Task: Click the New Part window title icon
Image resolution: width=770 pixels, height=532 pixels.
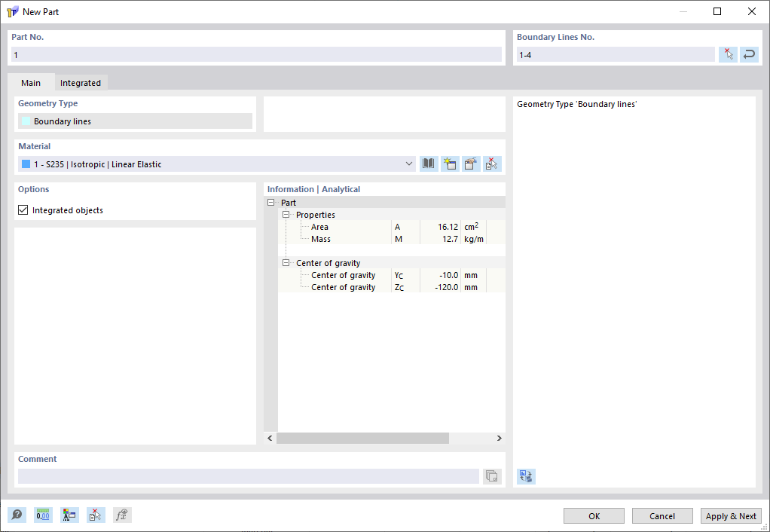Action: tap(12, 11)
